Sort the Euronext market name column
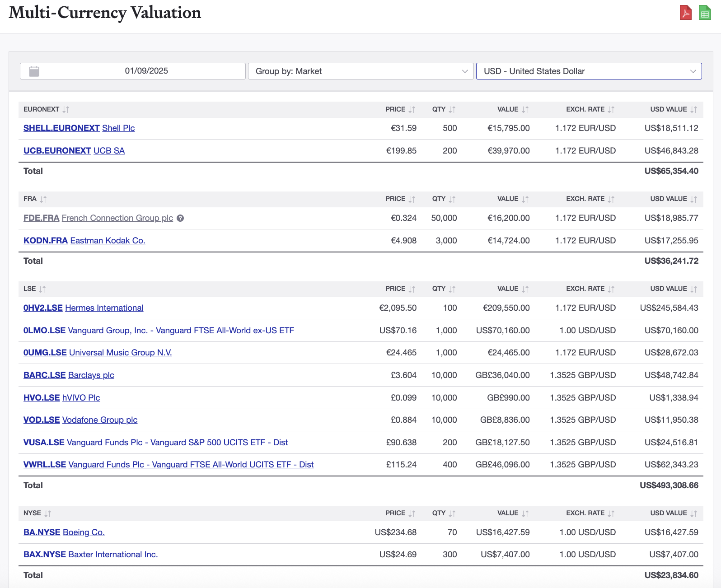Screen dimensions: 721x588 click(66, 110)
